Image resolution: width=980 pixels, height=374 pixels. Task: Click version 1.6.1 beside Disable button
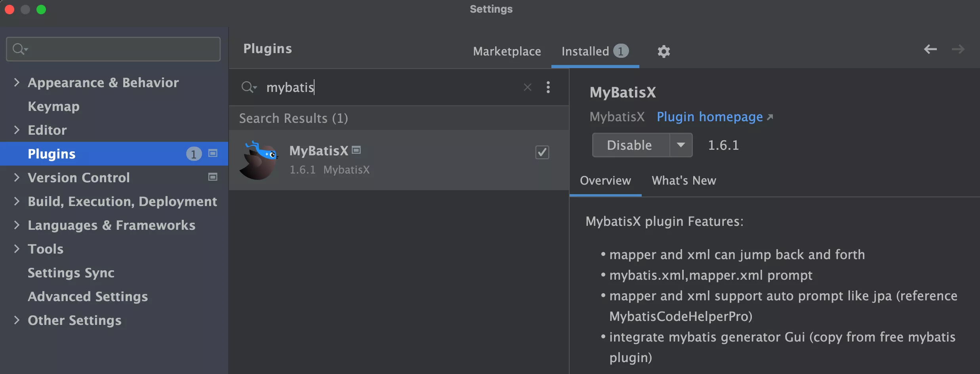723,145
